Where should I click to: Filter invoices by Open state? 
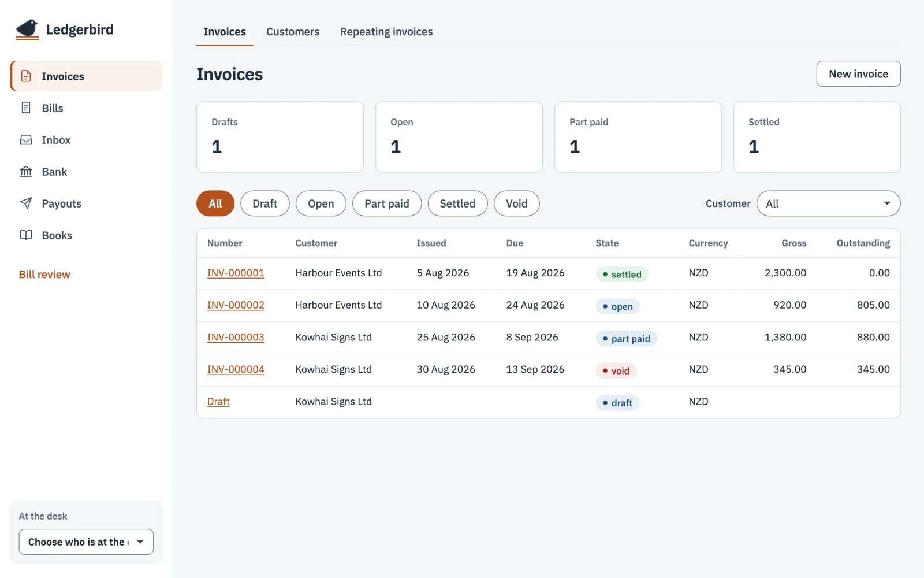(321, 203)
